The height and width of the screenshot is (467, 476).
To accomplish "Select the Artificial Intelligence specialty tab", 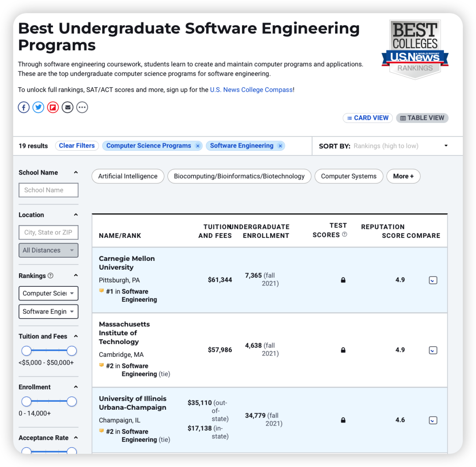I will point(128,176).
